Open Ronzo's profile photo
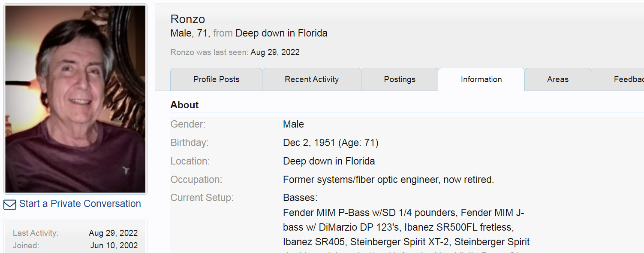644x253 pixels. pos(75,99)
